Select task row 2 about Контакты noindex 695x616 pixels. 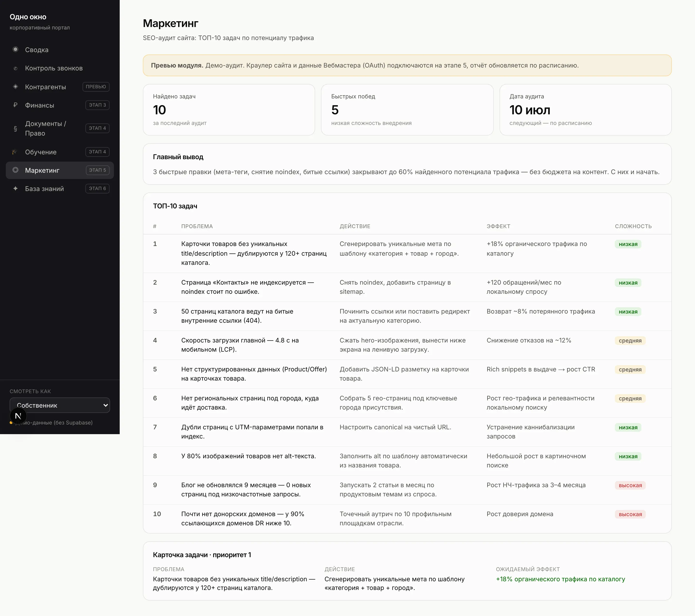point(407,287)
